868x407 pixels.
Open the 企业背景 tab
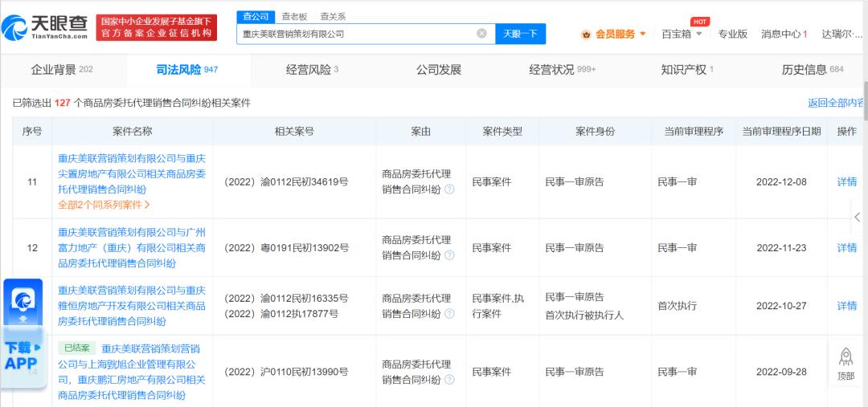(x=62, y=70)
